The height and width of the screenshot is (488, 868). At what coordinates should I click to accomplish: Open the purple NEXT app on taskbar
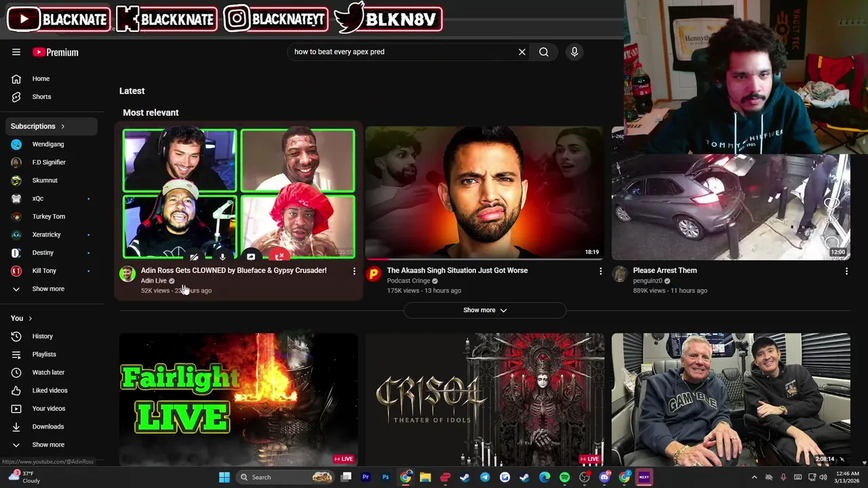tap(644, 477)
